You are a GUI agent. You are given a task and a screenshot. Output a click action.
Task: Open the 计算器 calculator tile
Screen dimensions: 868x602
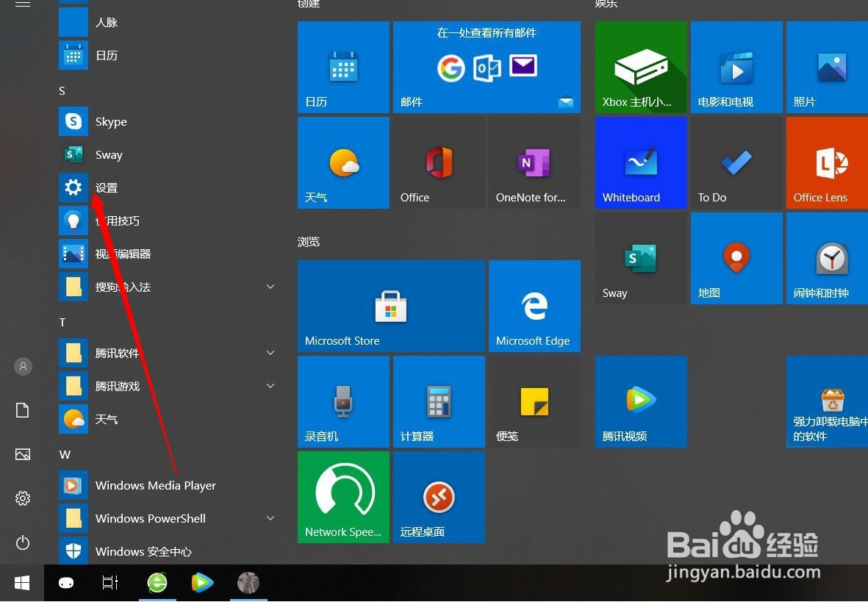439,401
